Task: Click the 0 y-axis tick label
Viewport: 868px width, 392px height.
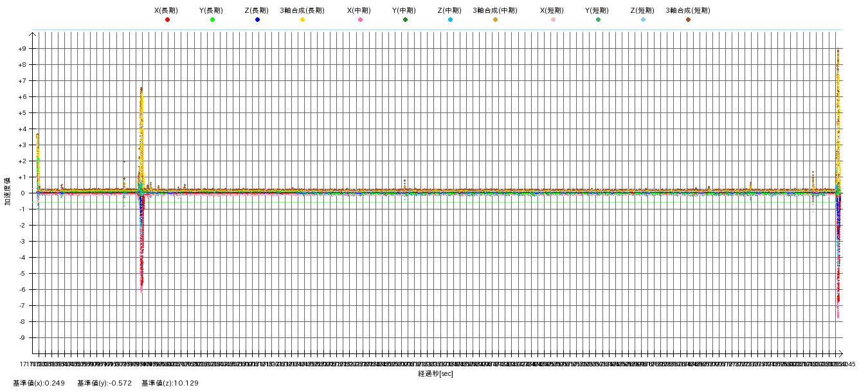Action: tap(23, 193)
